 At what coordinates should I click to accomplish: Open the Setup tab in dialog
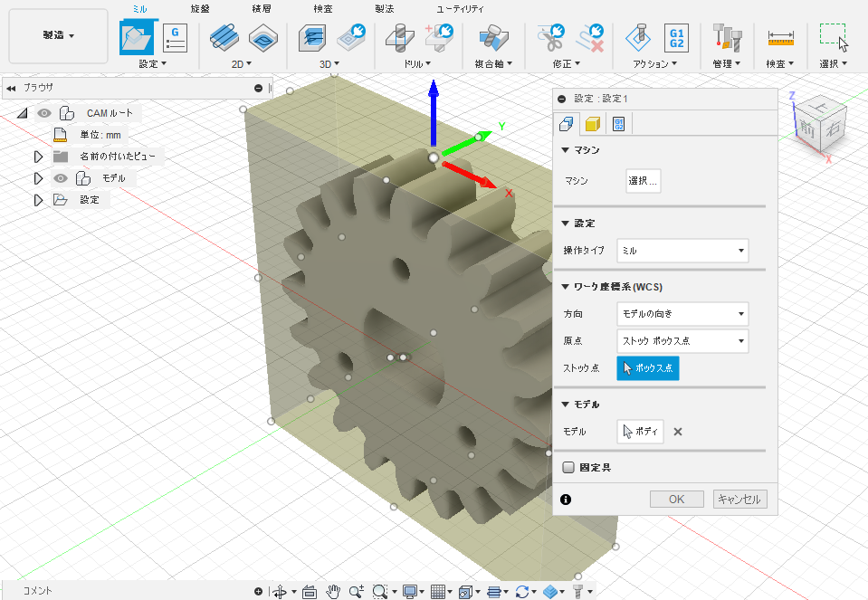pyautogui.click(x=567, y=124)
